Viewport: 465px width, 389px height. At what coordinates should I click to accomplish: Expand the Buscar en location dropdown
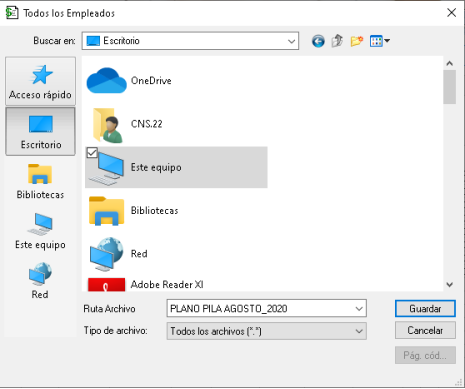[x=291, y=41]
